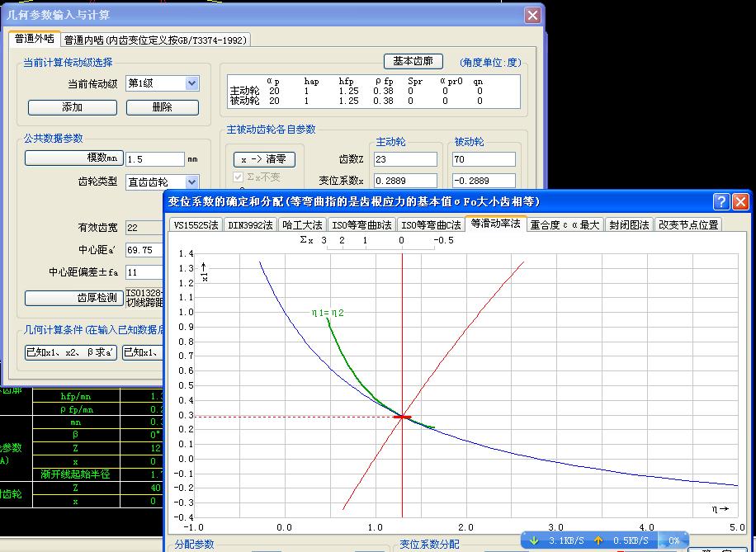Click the orange upload arrow in speed widget

pyautogui.click(x=598, y=540)
